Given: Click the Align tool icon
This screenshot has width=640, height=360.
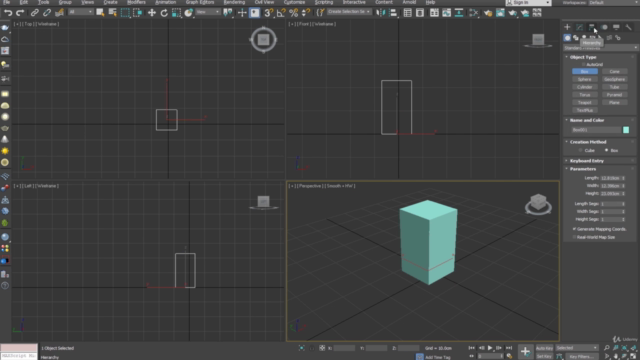Looking at the screenshot, I should pos(393,13).
